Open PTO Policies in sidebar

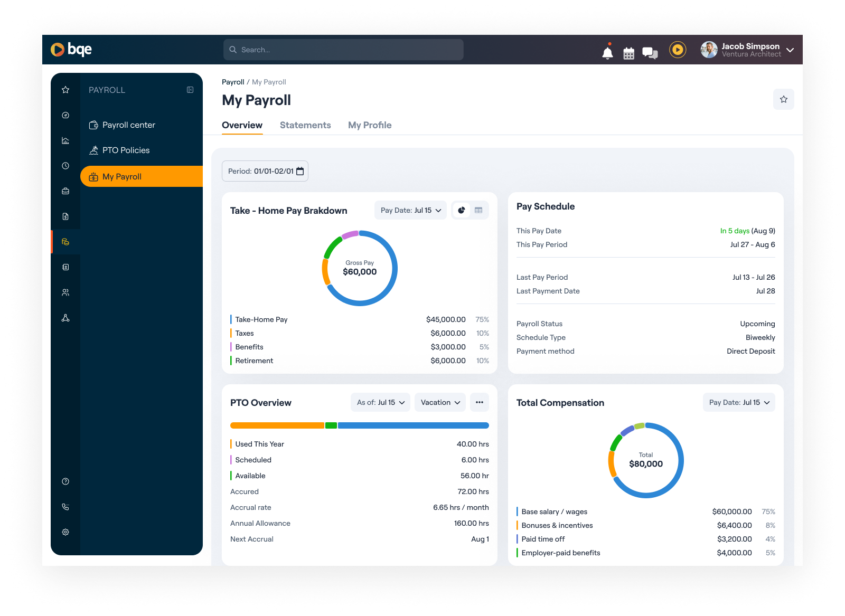(126, 150)
